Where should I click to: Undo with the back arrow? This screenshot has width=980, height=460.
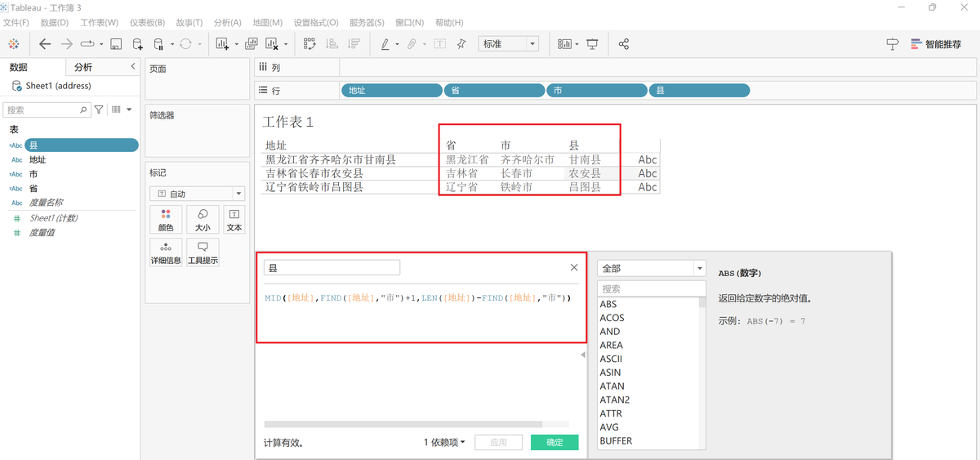tap(45, 44)
